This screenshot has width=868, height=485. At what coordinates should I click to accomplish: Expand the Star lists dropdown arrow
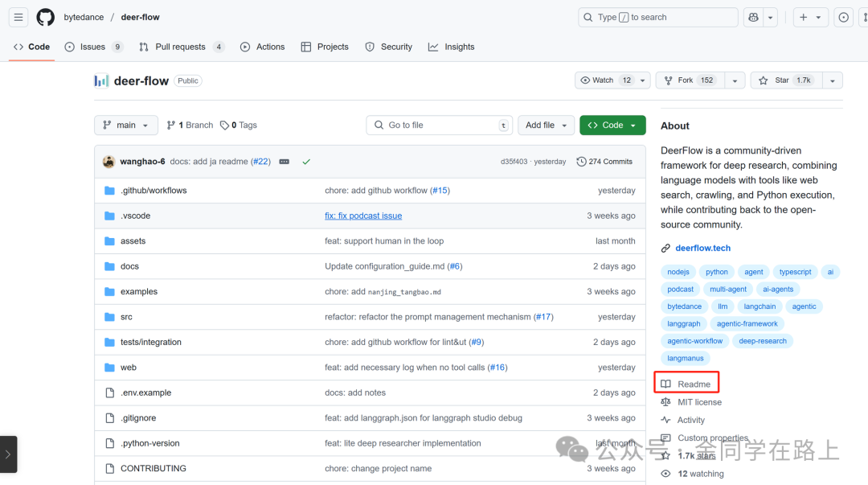tap(832, 80)
